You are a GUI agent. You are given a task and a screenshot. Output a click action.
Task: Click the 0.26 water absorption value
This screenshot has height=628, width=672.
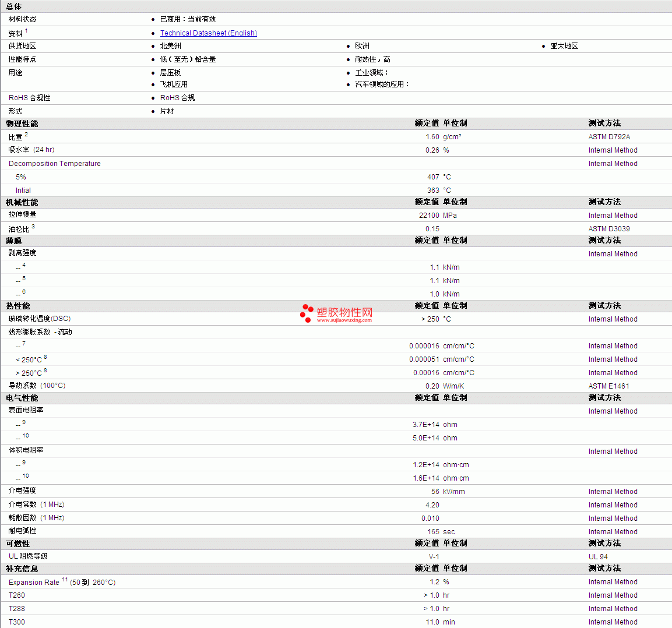(432, 150)
